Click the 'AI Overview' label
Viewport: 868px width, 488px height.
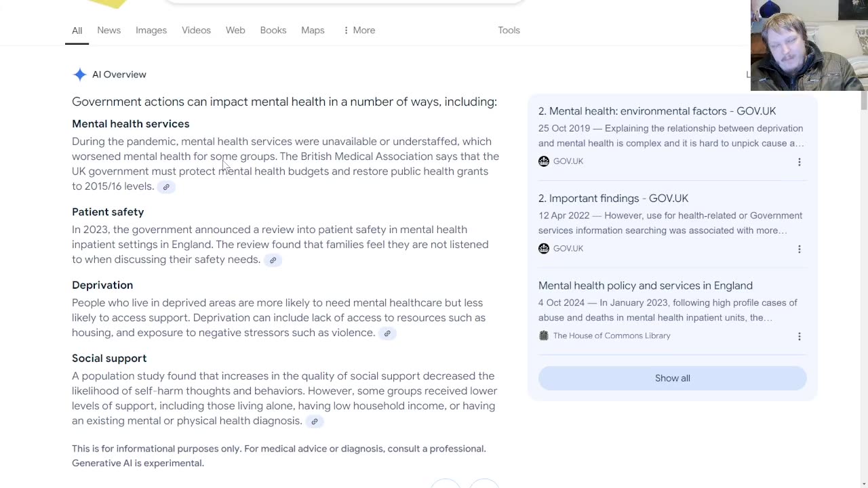point(119,75)
